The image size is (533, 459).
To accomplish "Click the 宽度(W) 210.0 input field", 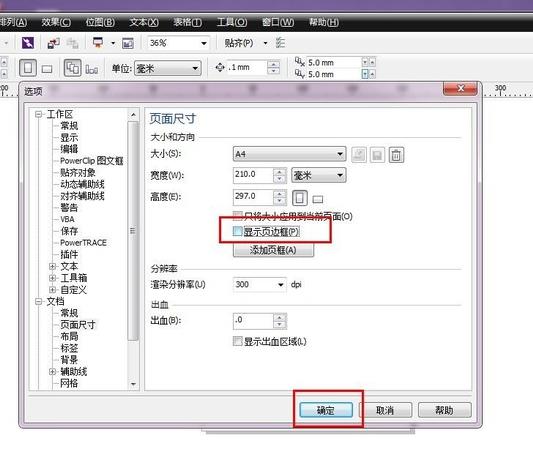I will tap(253, 175).
